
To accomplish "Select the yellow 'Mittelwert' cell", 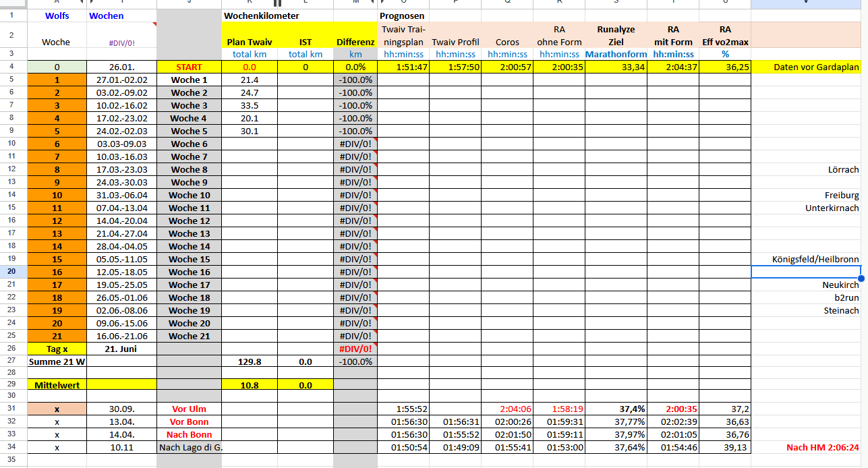I will click(57, 384).
